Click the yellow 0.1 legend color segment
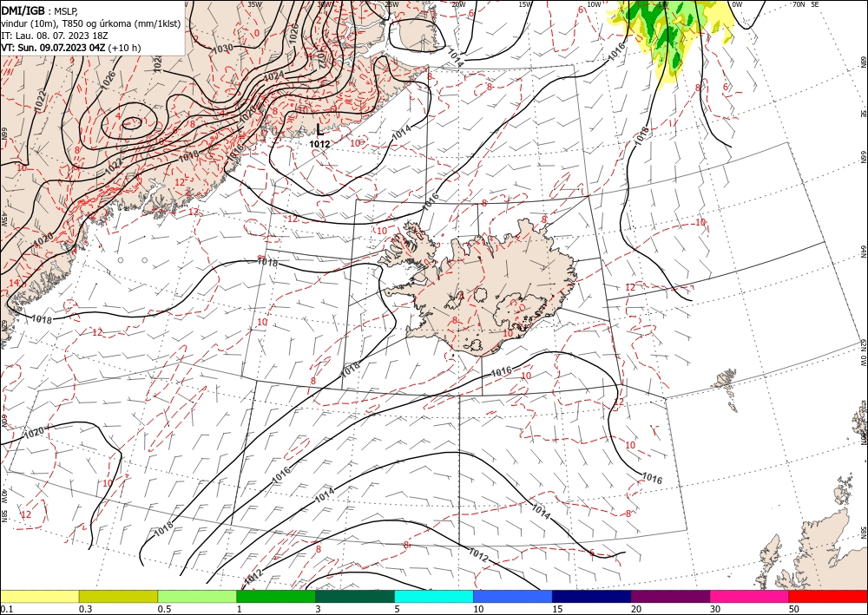This screenshot has width=868, height=615. coord(39,596)
